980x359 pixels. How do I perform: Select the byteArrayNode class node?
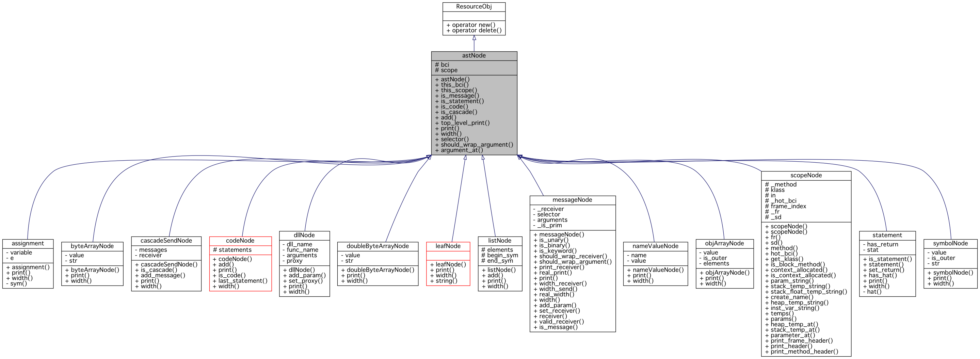[x=92, y=246]
